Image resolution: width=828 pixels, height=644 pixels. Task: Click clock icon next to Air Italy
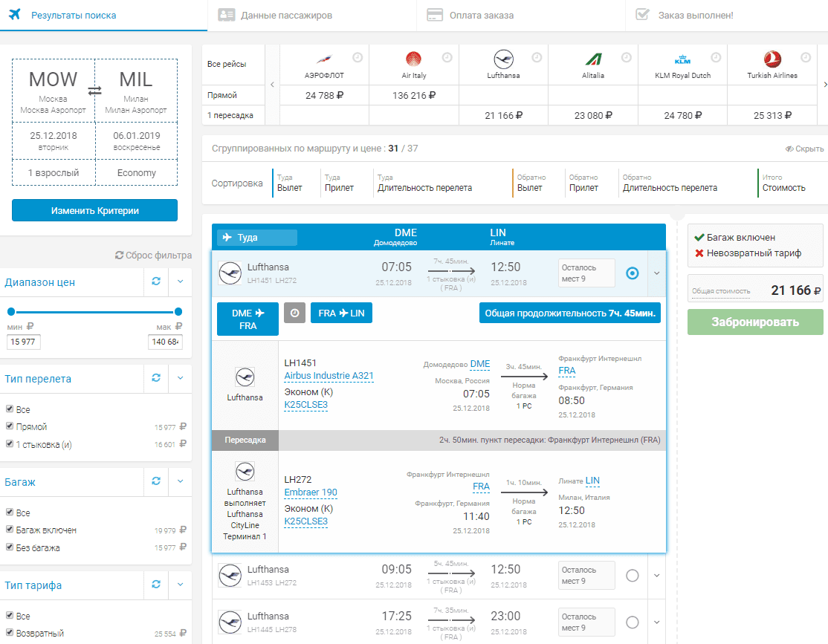[x=447, y=57]
